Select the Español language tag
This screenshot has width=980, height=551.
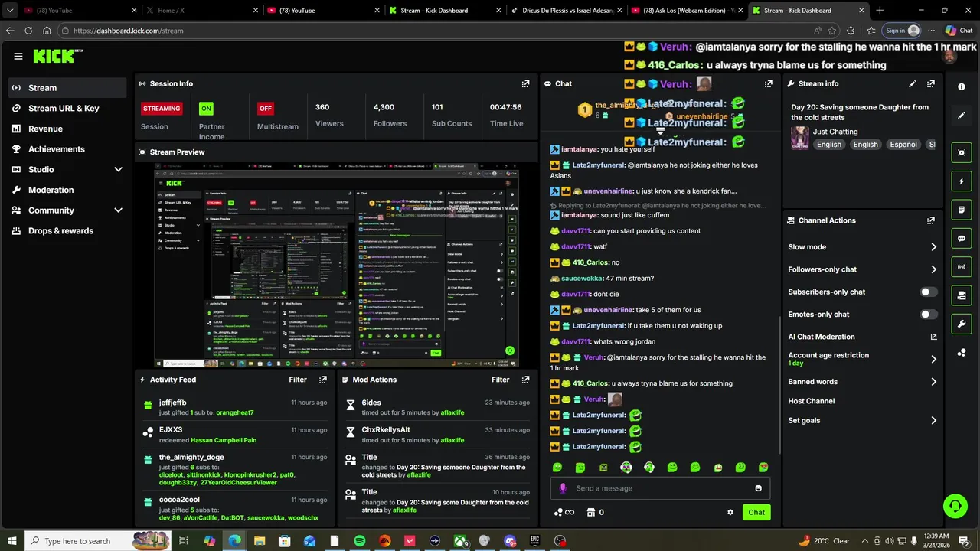(x=903, y=144)
